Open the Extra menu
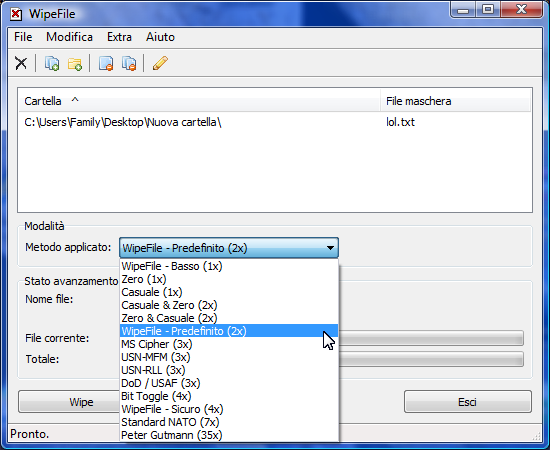550x450 pixels. (119, 37)
